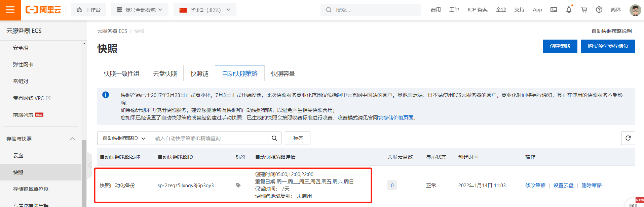Click the 创建策略 button

560,46
